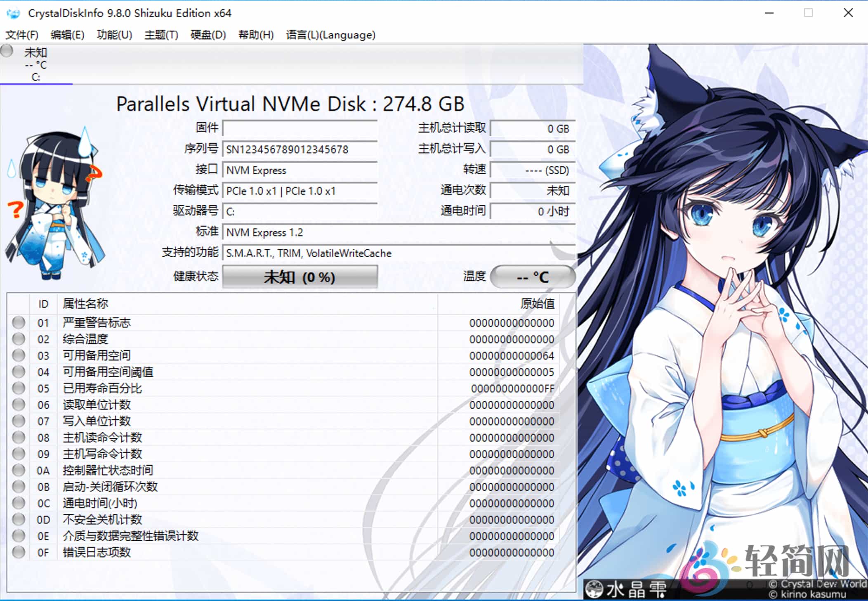This screenshot has height=601, width=868.
Task: Click the status light for 可用备用空间
Action: point(19,355)
